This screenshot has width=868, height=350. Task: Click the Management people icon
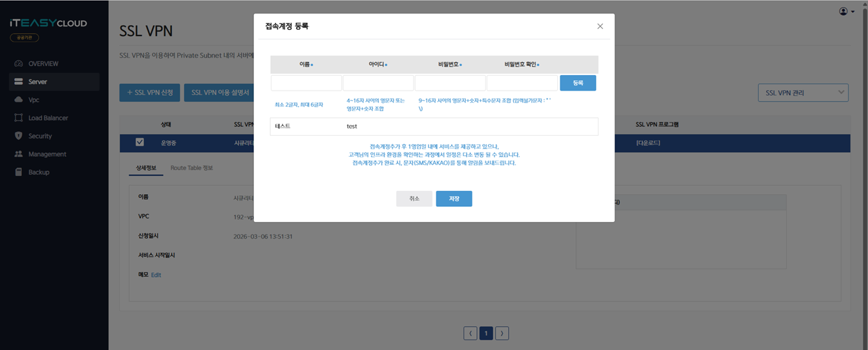(18, 155)
